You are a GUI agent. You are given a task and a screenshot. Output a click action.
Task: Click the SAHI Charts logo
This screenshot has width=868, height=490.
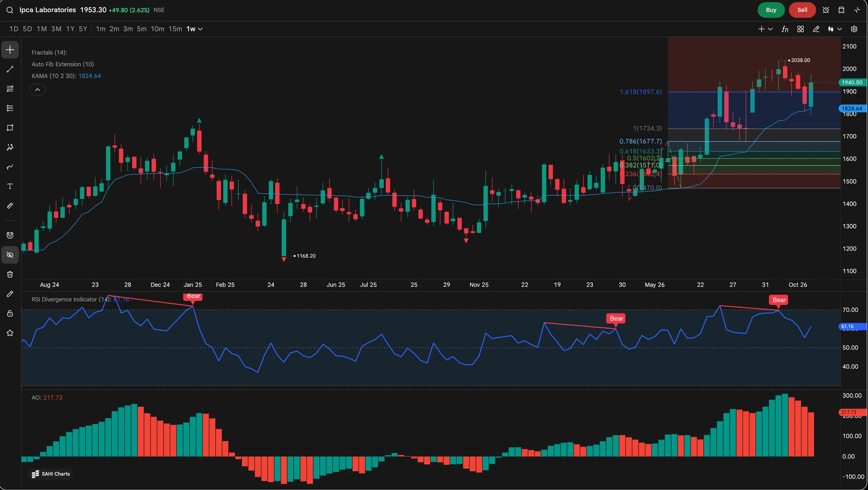coord(51,474)
